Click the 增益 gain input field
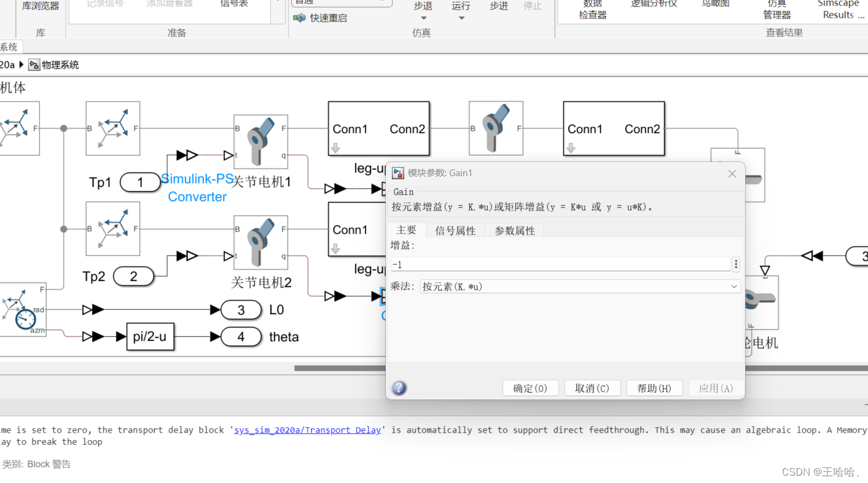Viewport: 868px width, 483px height. click(x=560, y=265)
